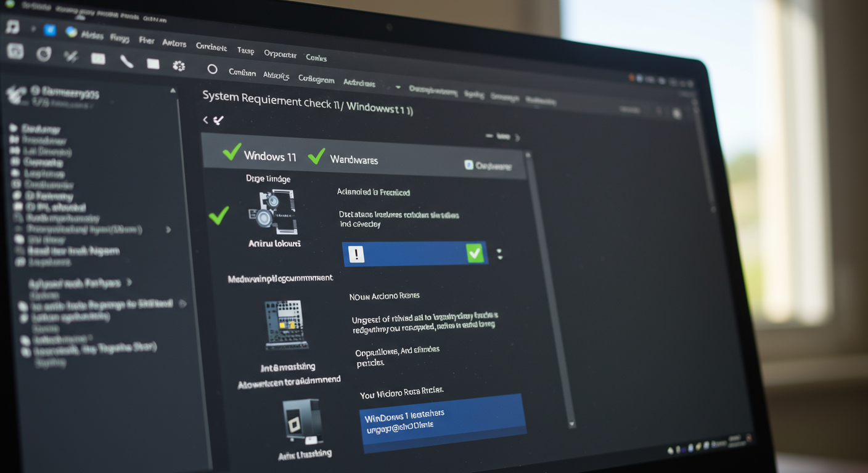Image resolution: width=868 pixels, height=473 pixels.
Task: Click the right chevron at the dialog's top right
Action: click(x=517, y=137)
